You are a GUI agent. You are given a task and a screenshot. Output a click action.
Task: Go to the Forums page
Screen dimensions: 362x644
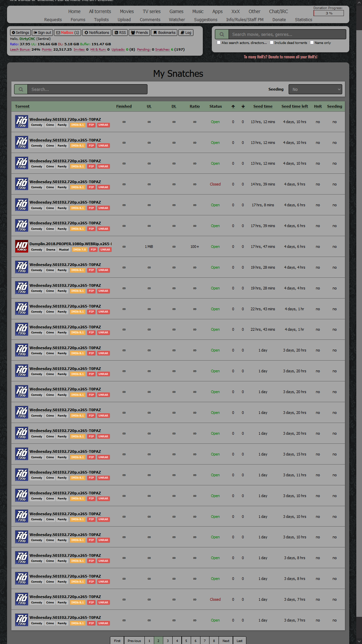pyautogui.click(x=78, y=20)
